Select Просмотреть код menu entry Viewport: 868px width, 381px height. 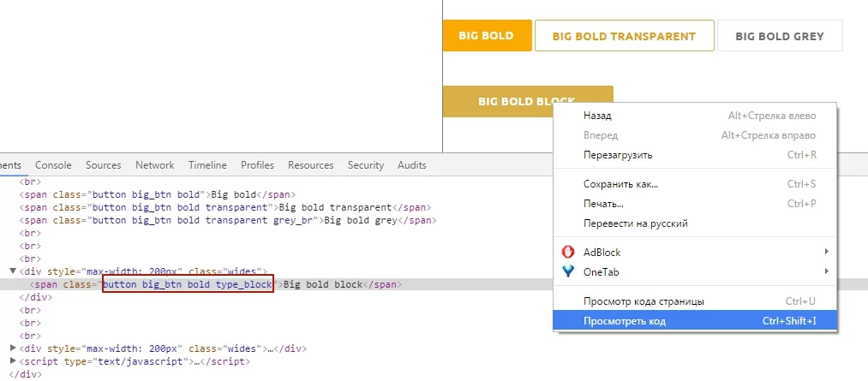click(695, 321)
